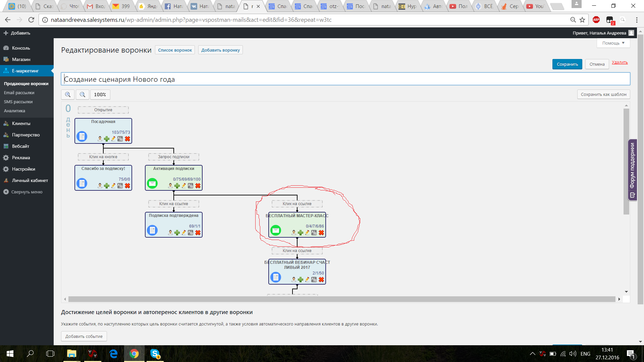Click the Удалить link
The image size is (644, 362).
point(620,62)
